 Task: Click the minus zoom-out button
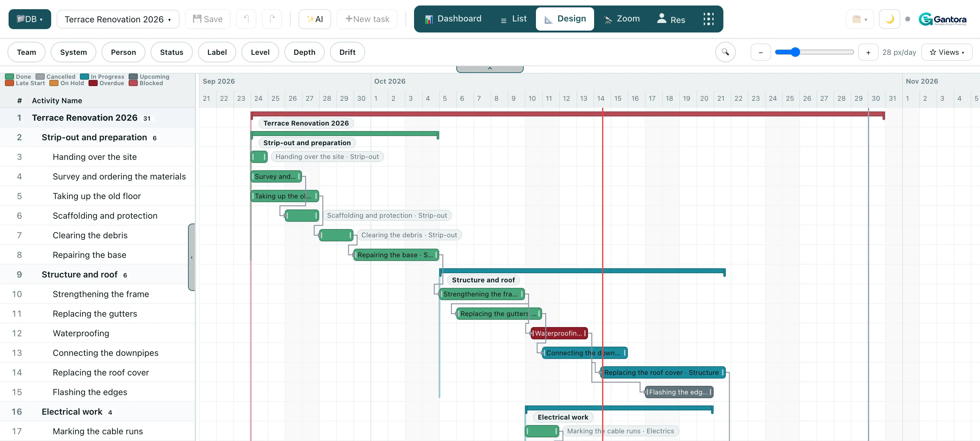(760, 52)
